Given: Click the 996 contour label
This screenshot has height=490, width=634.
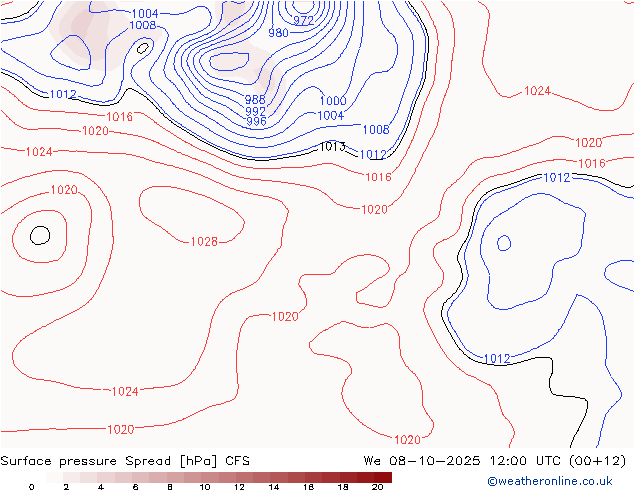Looking at the screenshot, I should 256,121.
